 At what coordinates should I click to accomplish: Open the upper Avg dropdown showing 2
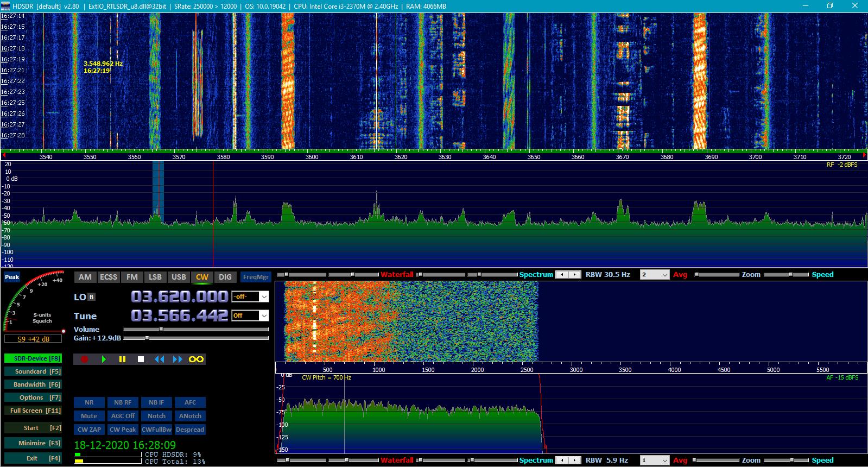coord(655,275)
